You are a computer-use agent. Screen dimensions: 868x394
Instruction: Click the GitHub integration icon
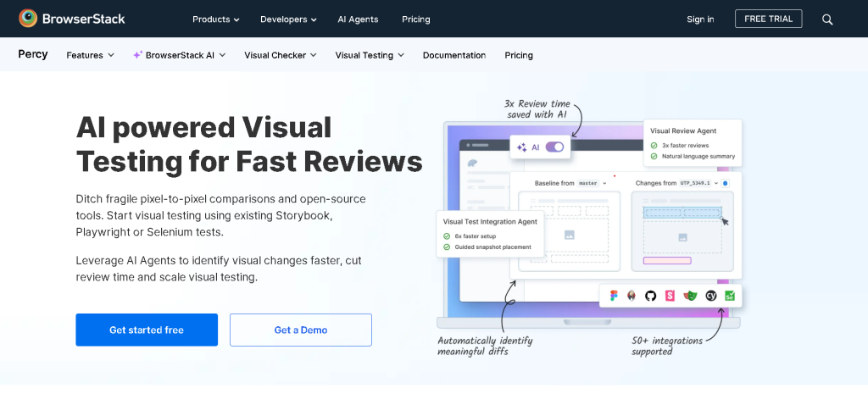(x=650, y=296)
